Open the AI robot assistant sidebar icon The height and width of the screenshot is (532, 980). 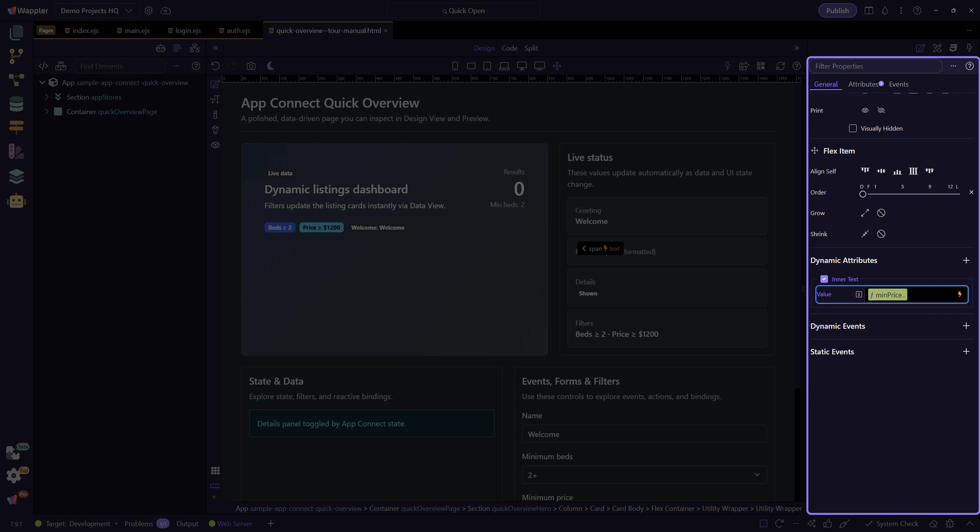pos(16,201)
